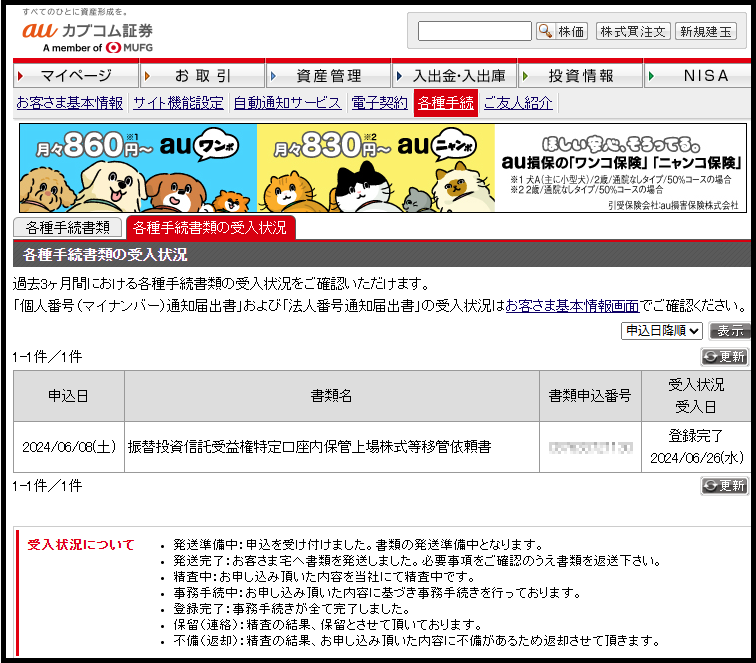The image size is (756, 663).
Task: Open the お取引 menu
Action: [202, 75]
